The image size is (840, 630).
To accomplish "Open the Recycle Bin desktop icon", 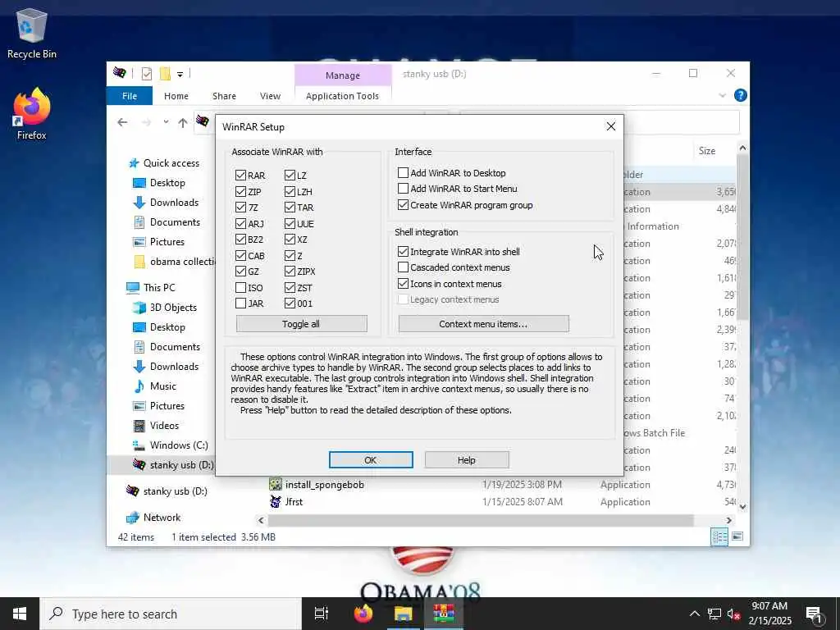I will [x=32, y=33].
